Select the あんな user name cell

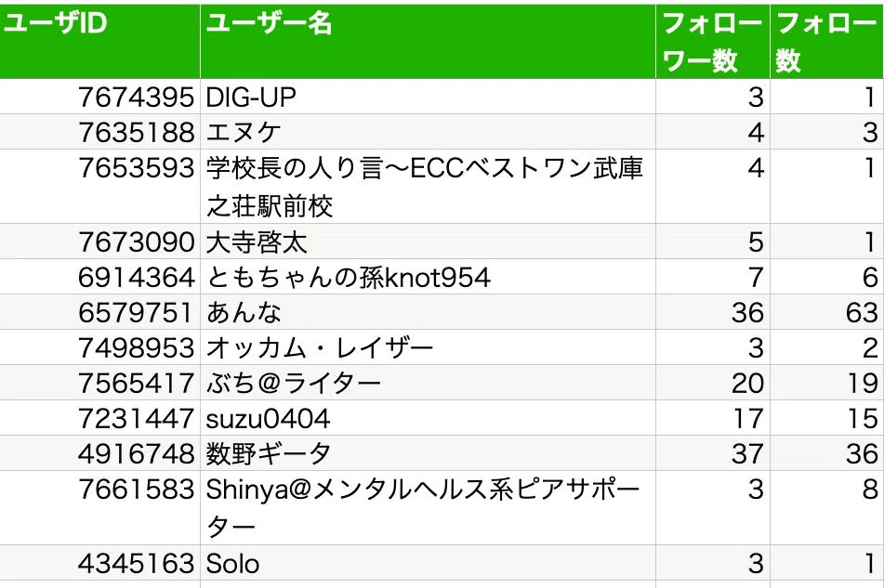[x=428, y=311]
